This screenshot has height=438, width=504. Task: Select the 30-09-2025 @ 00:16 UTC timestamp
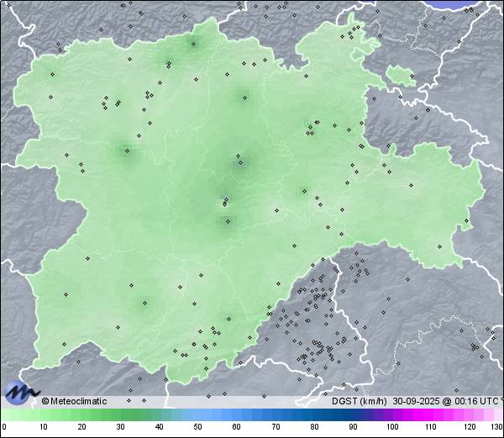[444, 401]
